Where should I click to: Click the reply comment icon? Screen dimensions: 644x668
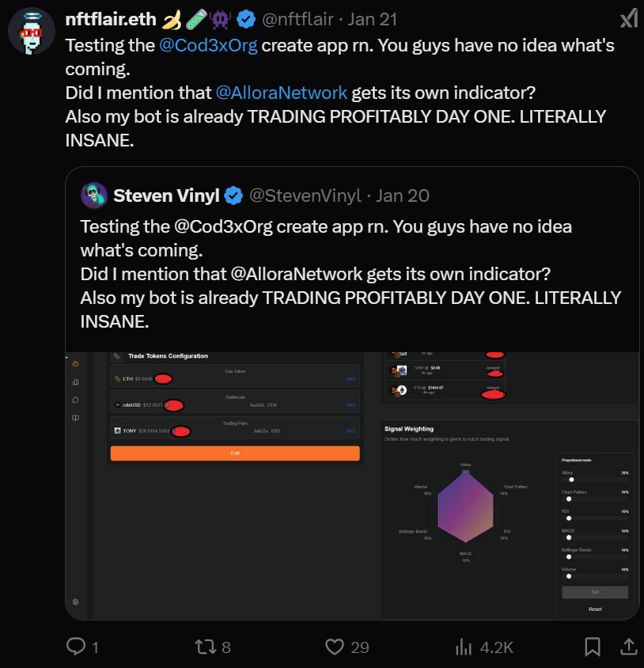click(76, 647)
